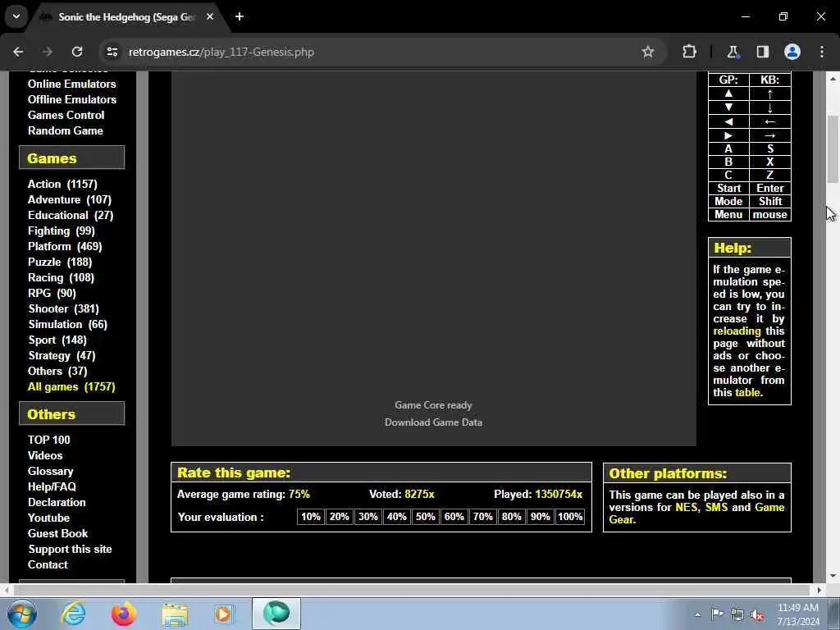Browse Racing (108) games
This screenshot has height=630, width=840.
(x=61, y=277)
